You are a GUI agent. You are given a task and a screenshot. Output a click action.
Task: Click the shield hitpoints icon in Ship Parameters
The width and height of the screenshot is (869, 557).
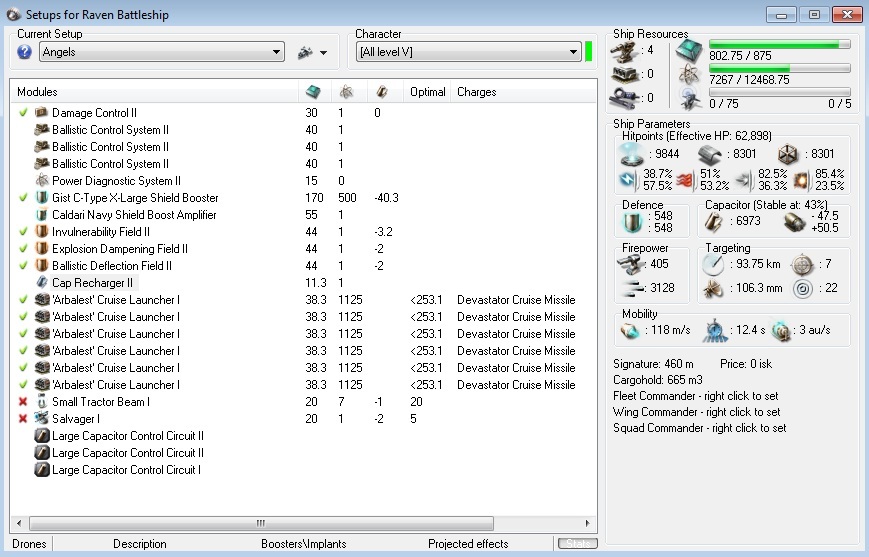coord(629,154)
